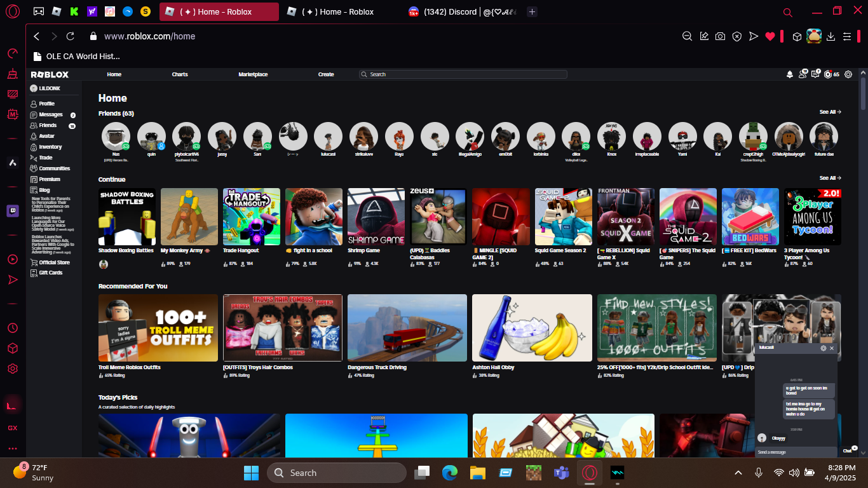Open Marketplace in the Roblox navigation
Screen dimensions: 868x488
253,74
